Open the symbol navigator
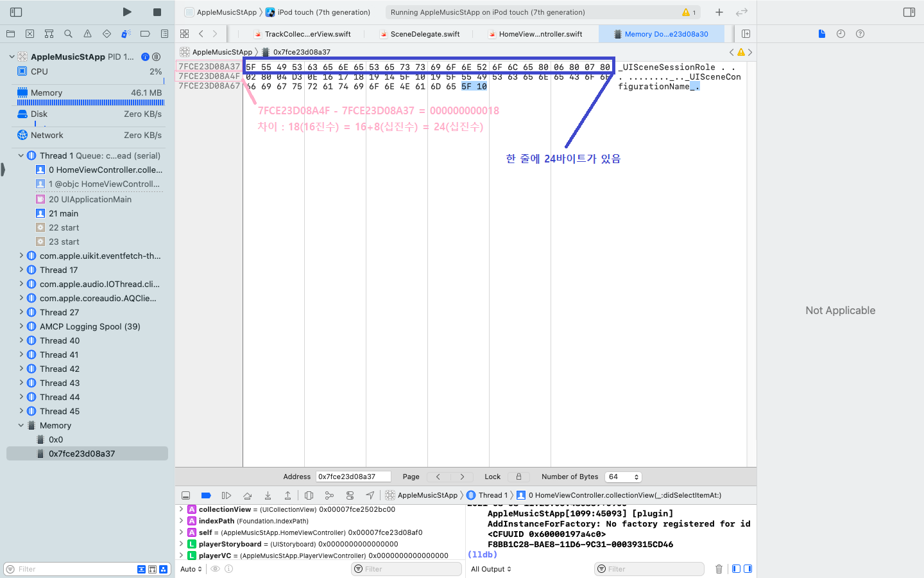This screenshot has height=578, width=924. [49, 34]
